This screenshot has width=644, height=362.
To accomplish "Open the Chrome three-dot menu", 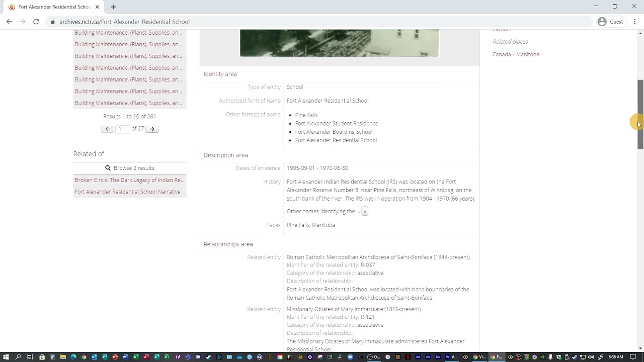I will point(635,22).
